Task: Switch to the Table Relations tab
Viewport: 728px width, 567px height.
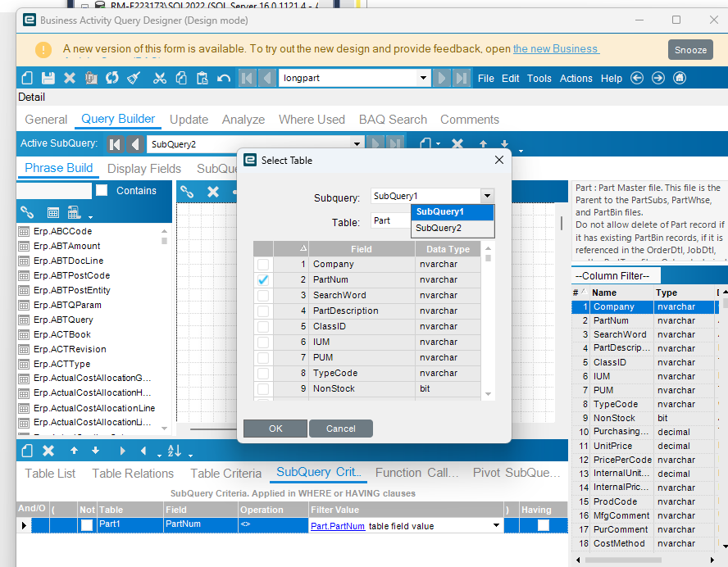Action: click(x=133, y=474)
